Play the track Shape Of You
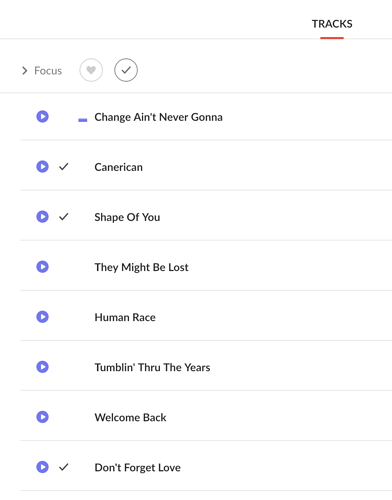The height and width of the screenshot is (500, 392). pyautogui.click(x=42, y=217)
